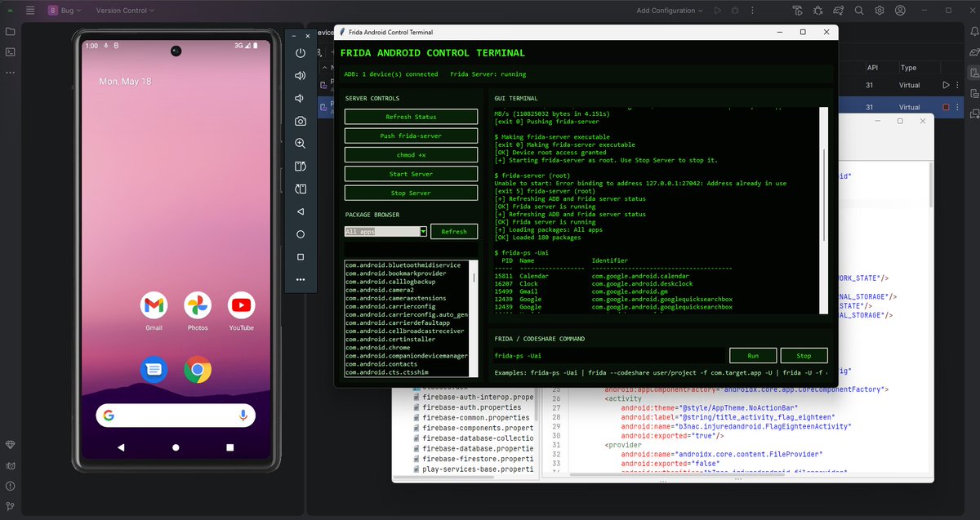
Task: Open Messages app on the phone
Action: [x=154, y=371]
